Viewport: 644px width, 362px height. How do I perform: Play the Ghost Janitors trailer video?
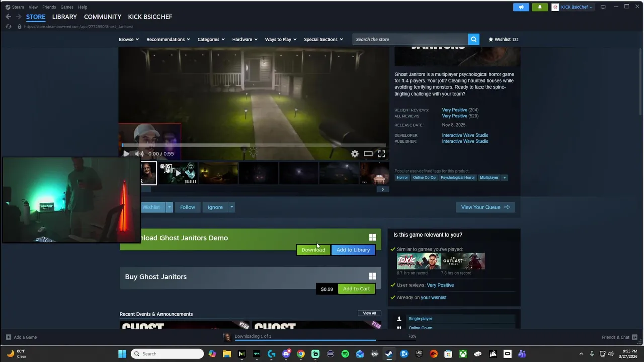[126, 154]
